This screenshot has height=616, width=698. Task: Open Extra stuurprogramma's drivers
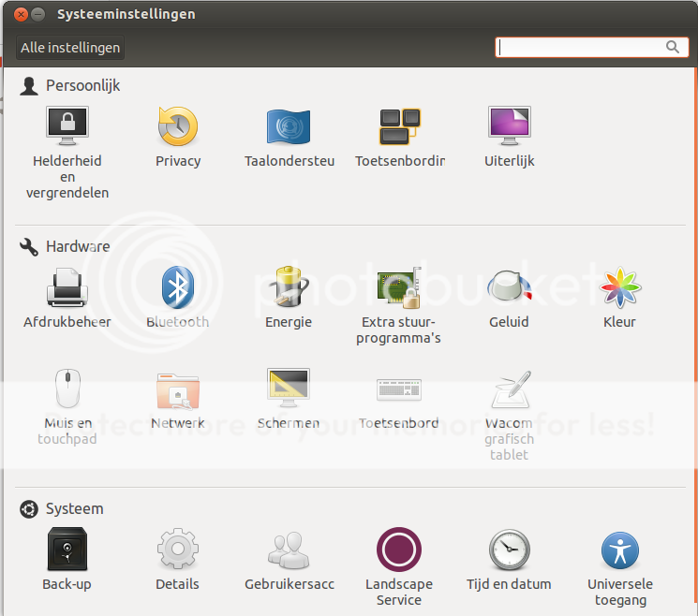[399, 288]
